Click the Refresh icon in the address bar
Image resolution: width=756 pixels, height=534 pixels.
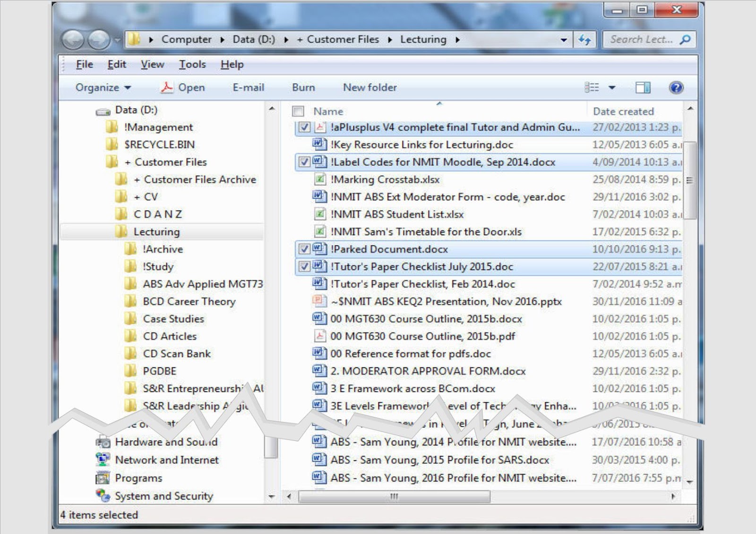585,39
